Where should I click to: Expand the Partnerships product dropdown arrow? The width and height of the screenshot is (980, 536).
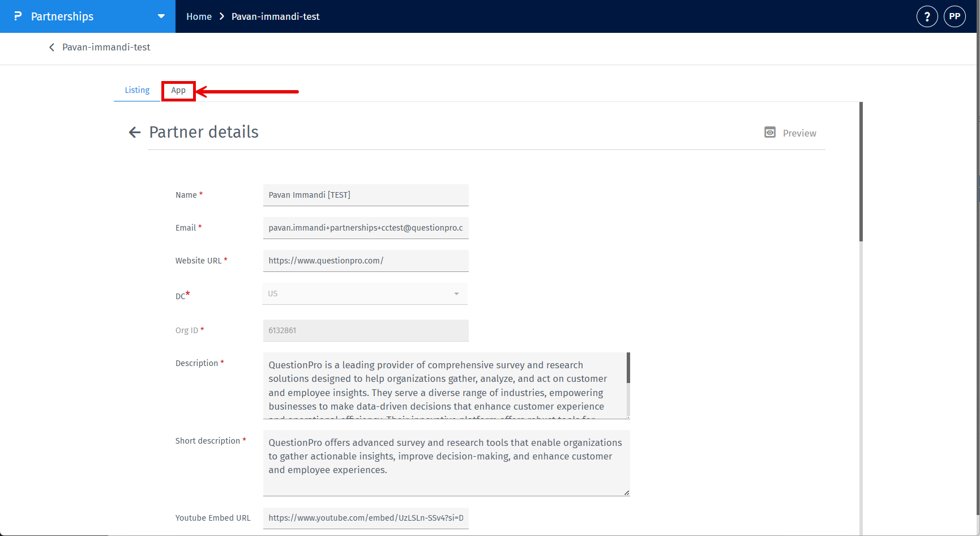coord(161,16)
